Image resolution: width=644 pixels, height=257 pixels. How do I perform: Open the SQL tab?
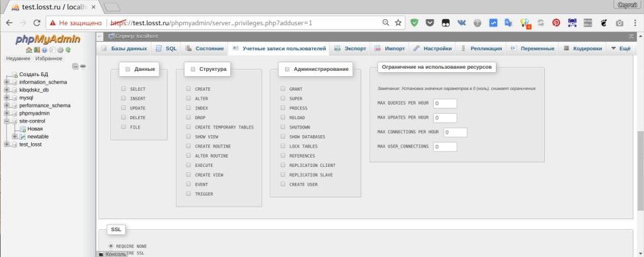click(x=167, y=48)
